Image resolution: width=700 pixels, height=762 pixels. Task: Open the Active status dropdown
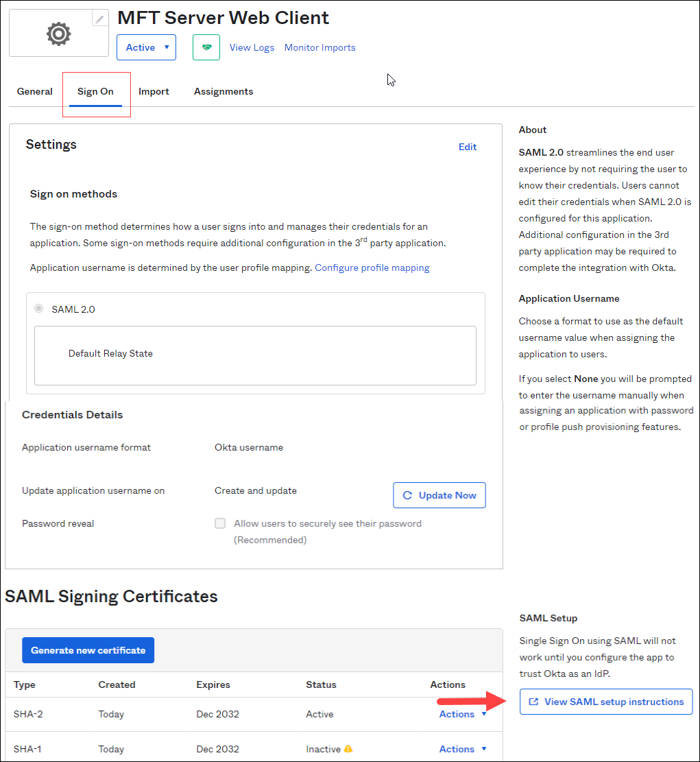146,47
